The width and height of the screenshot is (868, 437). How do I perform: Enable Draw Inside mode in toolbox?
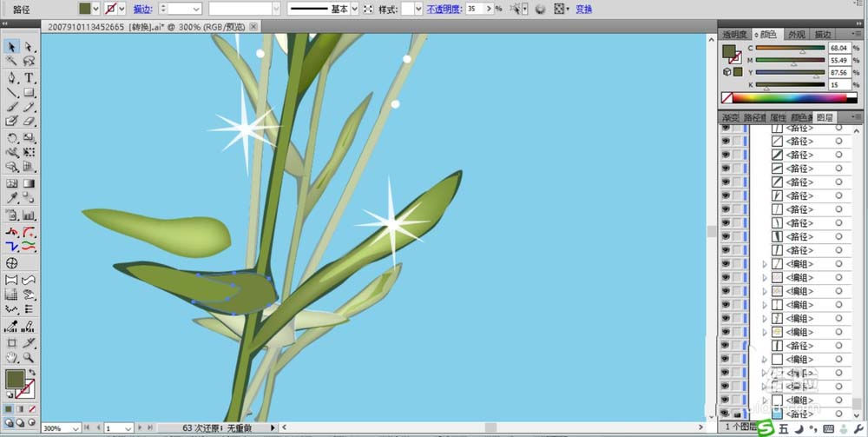pyautogui.click(x=31, y=422)
